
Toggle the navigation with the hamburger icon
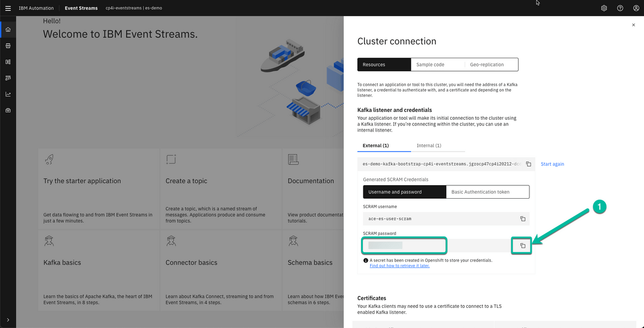(7, 8)
